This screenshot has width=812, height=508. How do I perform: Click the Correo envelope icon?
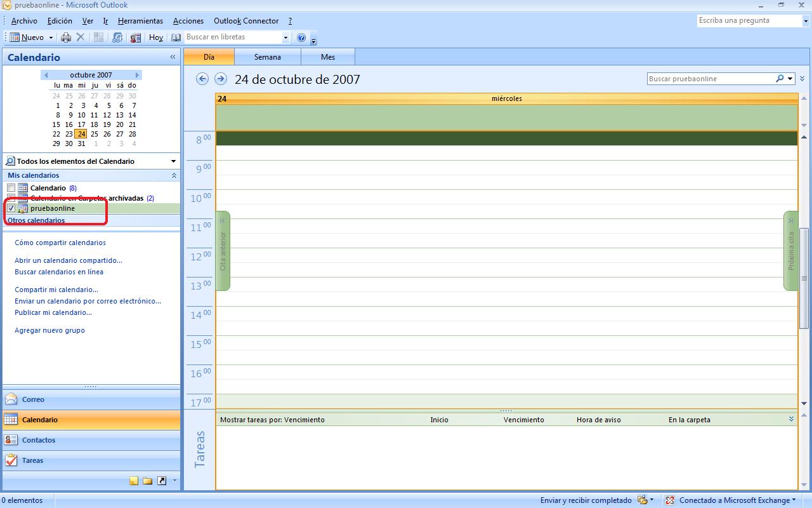11,399
